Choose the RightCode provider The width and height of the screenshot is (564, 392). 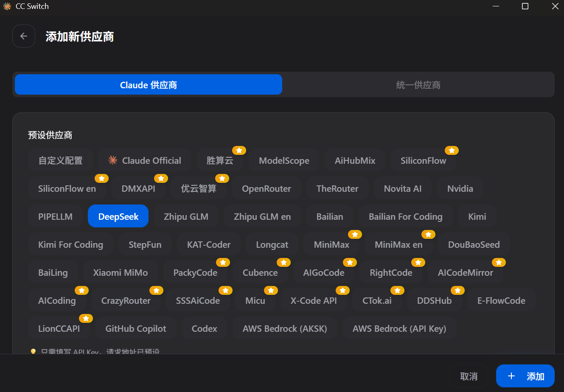[391, 272]
